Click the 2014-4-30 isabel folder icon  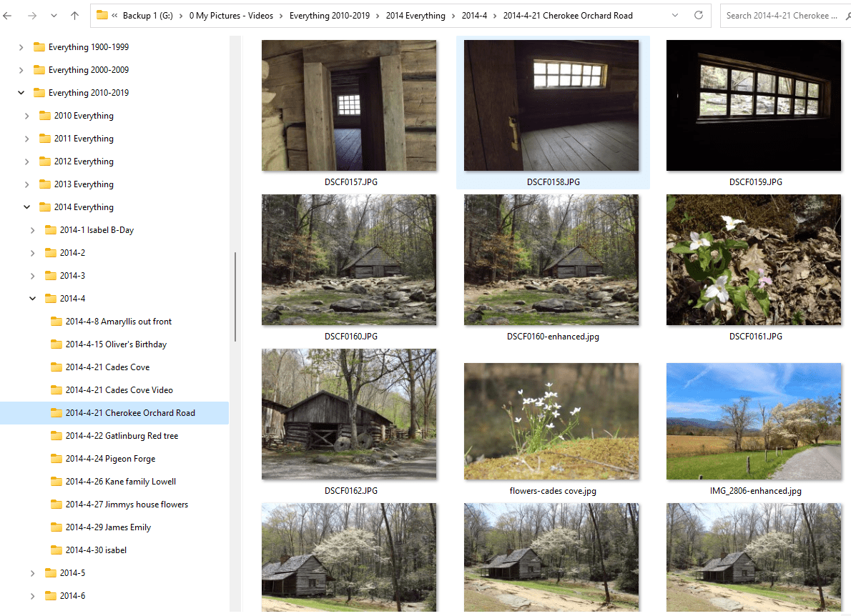(x=56, y=550)
